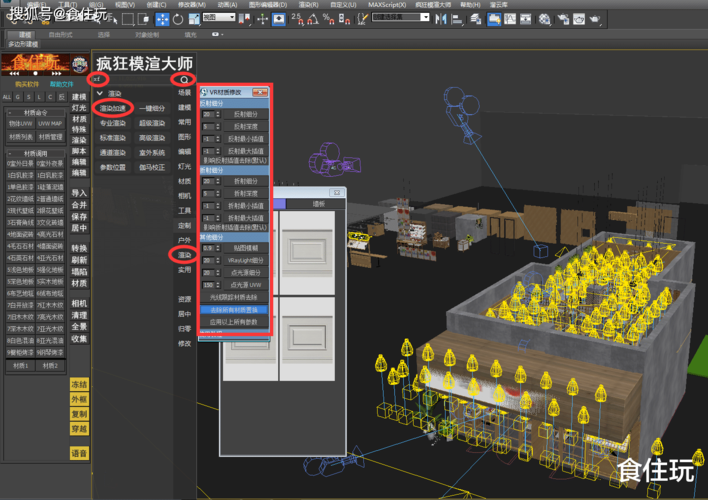This screenshot has width=708, height=500.
Task: Collapse the 渲染 section chevron
Action: (99, 93)
